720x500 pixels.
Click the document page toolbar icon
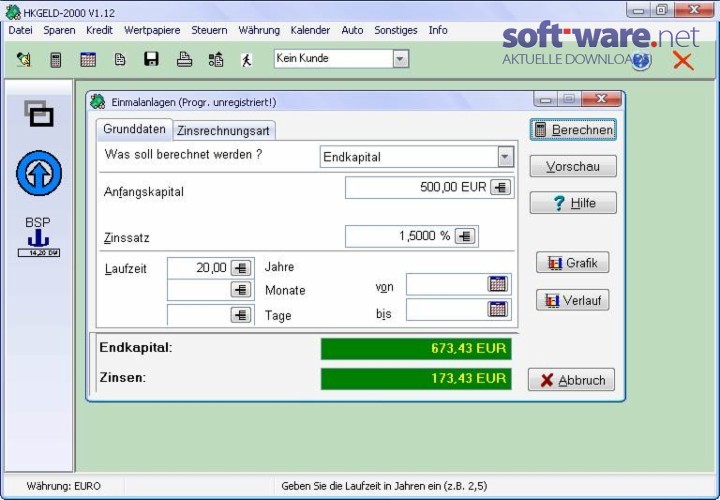(120, 60)
